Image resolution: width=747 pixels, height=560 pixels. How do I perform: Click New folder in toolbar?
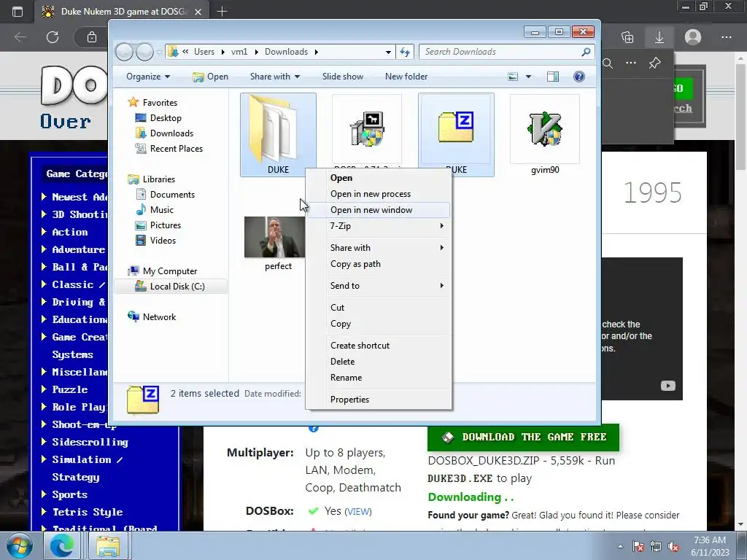(x=406, y=77)
